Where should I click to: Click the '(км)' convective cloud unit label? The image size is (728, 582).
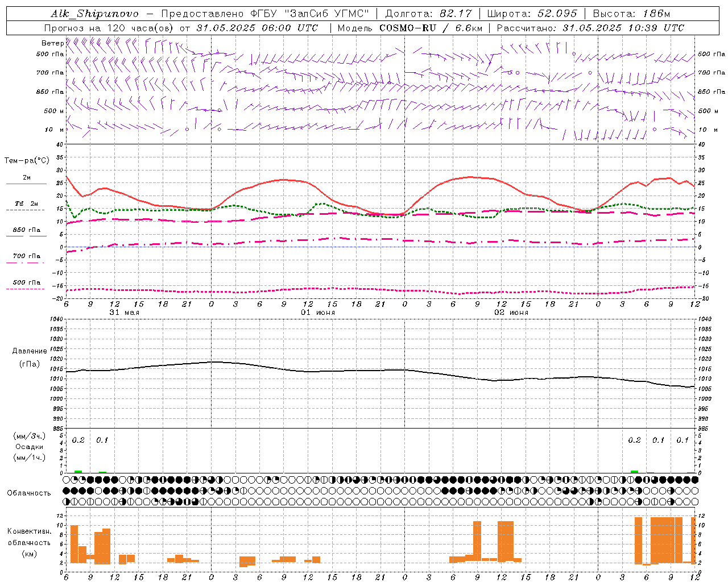pos(30,553)
